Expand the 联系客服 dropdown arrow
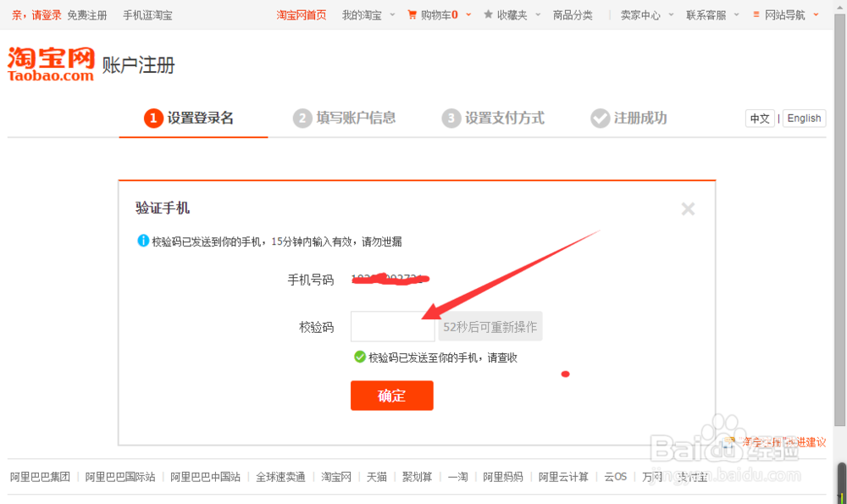847x504 pixels. (736, 15)
